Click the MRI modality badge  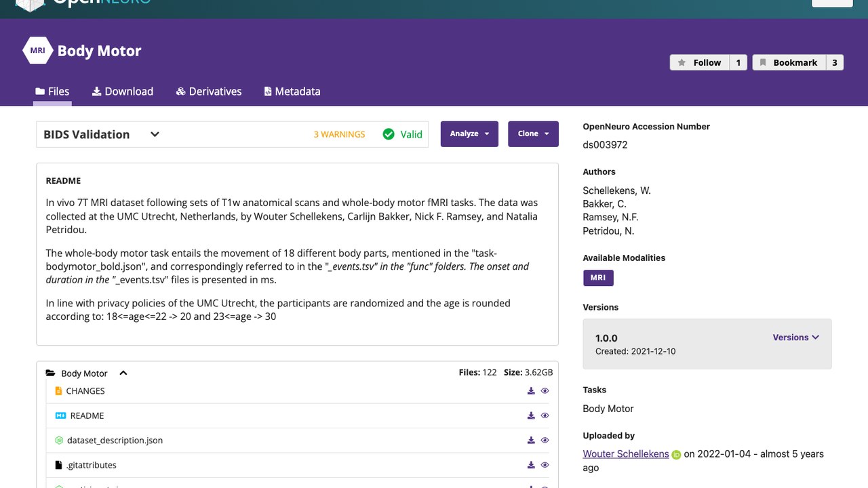tap(598, 278)
